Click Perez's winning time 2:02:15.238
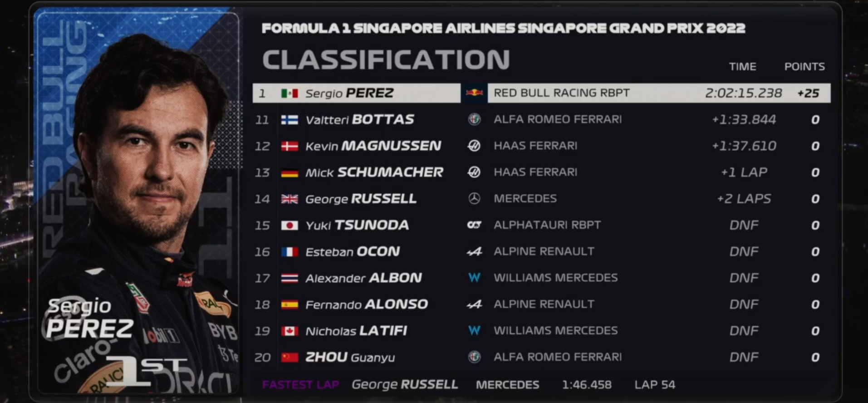The width and height of the screenshot is (868, 403). 743,93
